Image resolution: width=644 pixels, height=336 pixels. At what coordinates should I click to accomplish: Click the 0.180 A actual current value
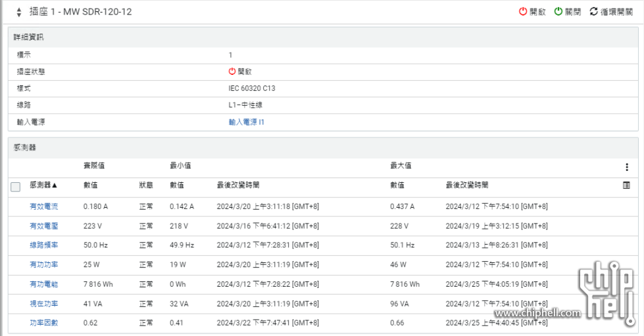point(95,206)
